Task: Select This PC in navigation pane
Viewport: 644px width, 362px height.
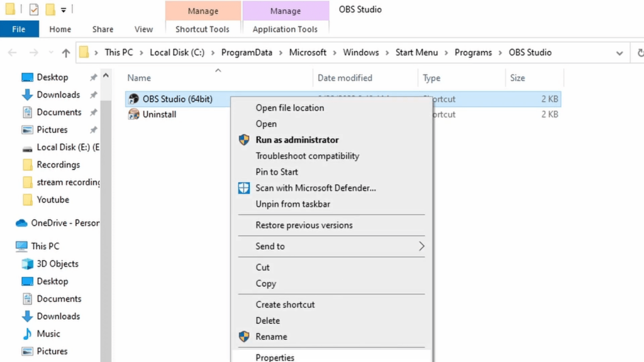Action: pos(45,246)
